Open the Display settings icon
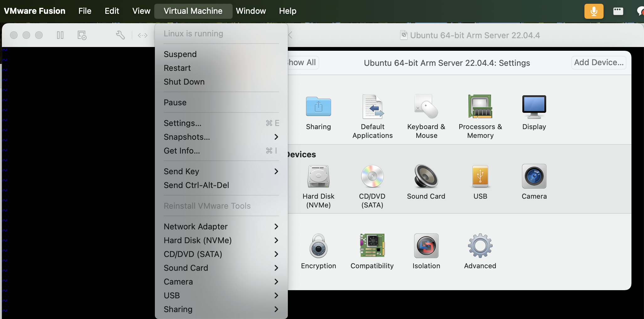The image size is (644, 319). tap(534, 107)
